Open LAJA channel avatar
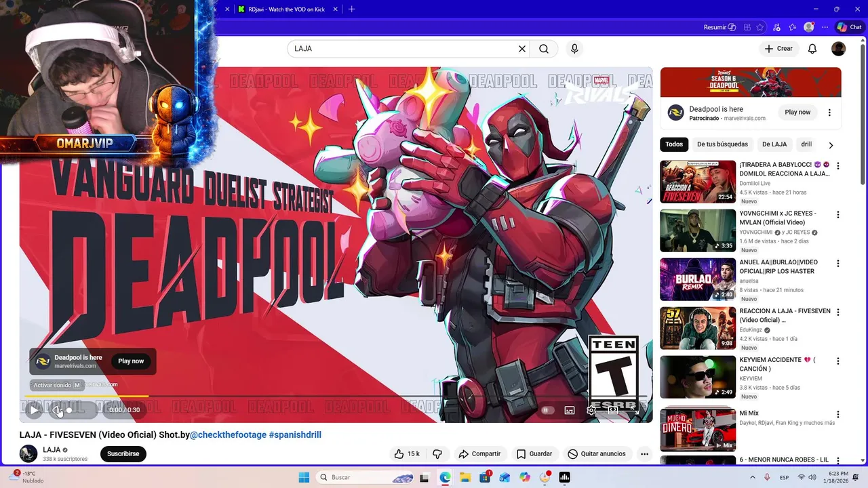This screenshot has height=488, width=868. pyautogui.click(x=28, y=454)
